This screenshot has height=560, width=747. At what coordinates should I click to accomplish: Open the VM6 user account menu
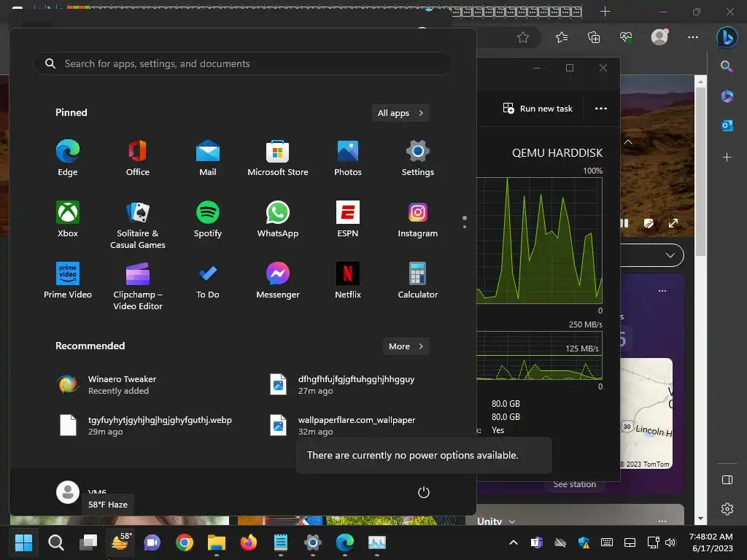click(x=82, y=492)
